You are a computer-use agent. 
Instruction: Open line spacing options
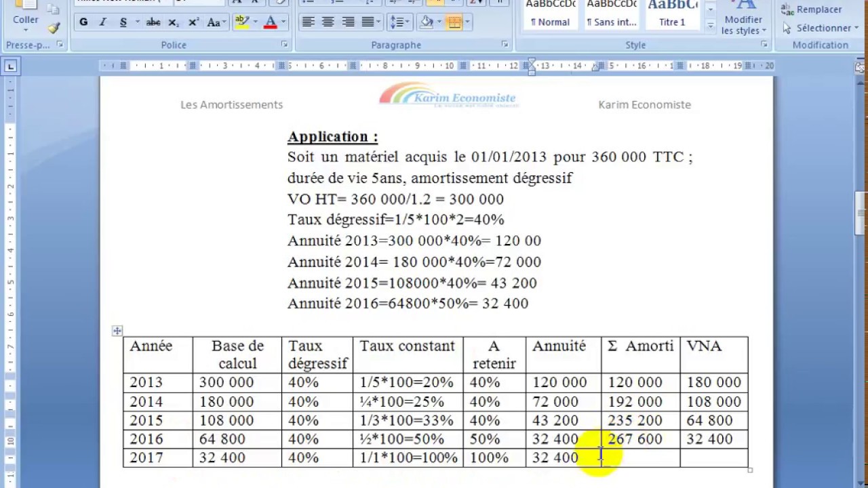399,22
